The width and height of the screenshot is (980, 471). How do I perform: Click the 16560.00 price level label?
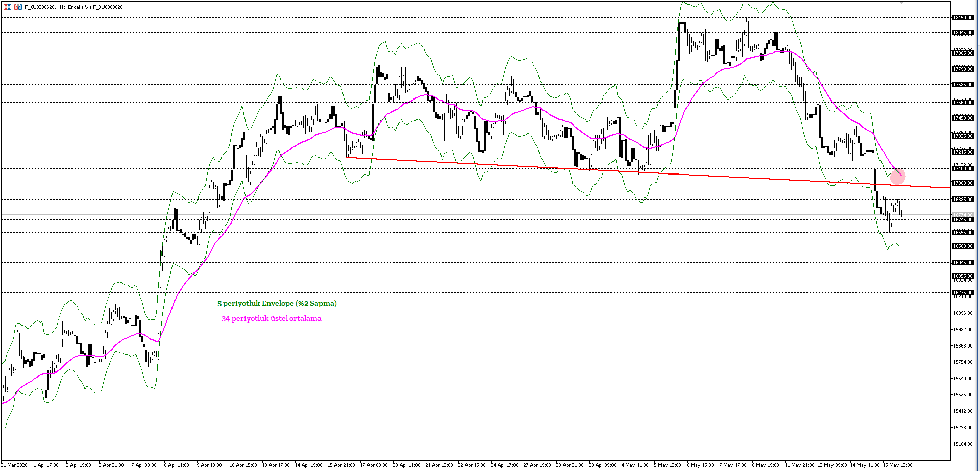tap(963, 246)
